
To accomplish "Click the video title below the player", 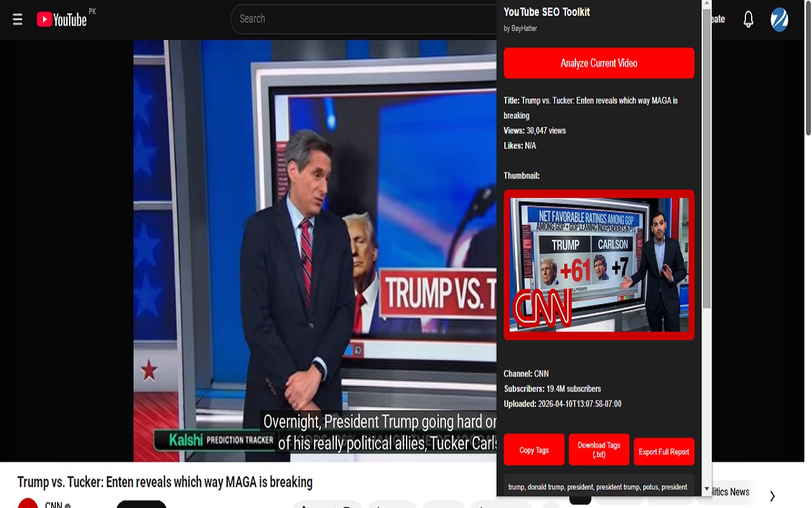I will [165, 482].
